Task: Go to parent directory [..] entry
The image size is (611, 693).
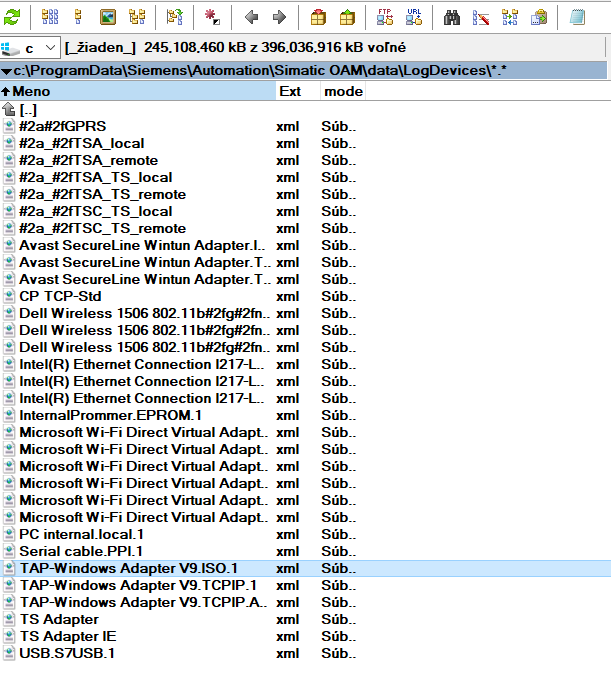Action: click(28, 110)
